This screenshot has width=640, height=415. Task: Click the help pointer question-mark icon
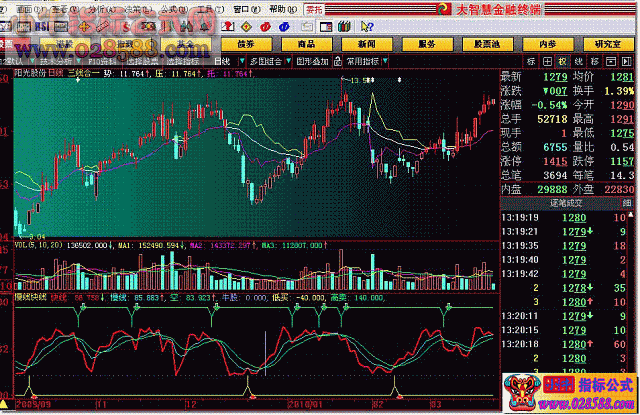tap(367, 26)
